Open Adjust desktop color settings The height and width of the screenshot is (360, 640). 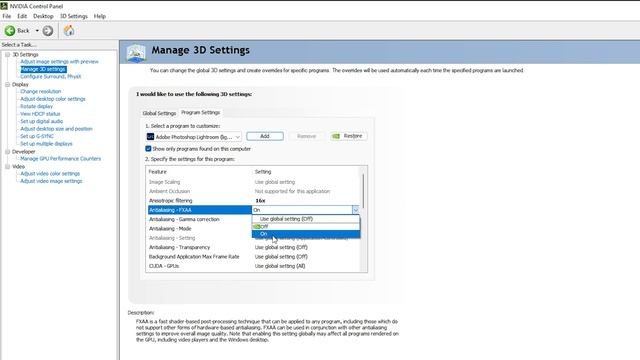pyautogui.click(x=53, y=99)
